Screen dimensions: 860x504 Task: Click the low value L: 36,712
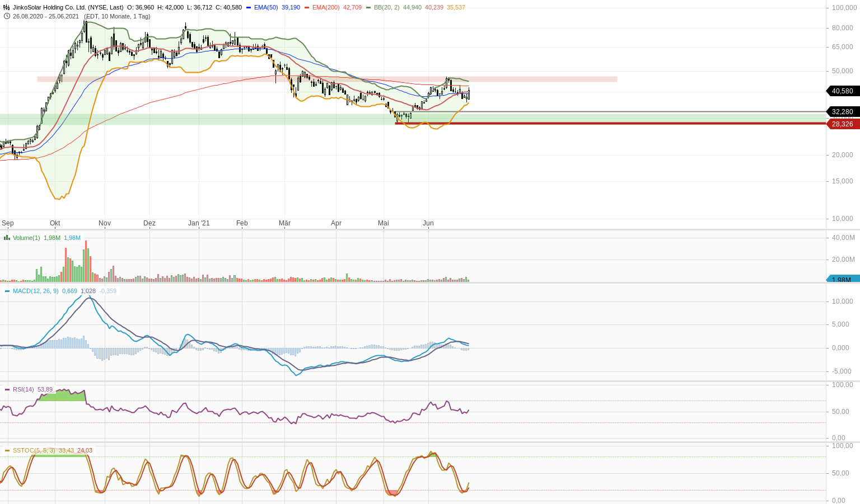pos(200,7)
